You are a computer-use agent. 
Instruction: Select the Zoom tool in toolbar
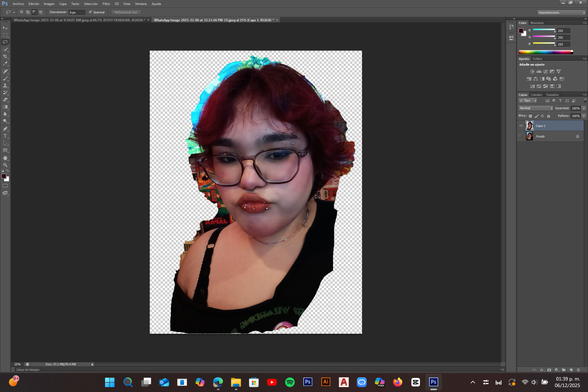(5, 165)
